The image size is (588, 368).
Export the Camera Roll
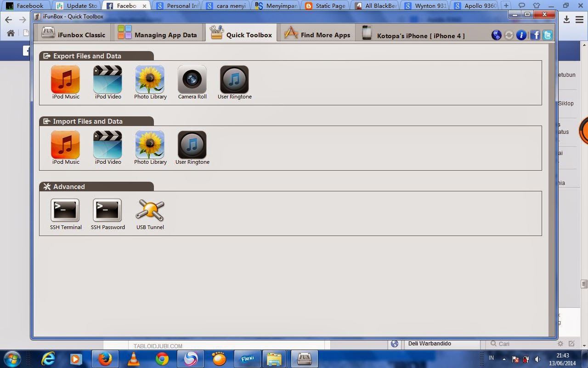coord(192,83)
